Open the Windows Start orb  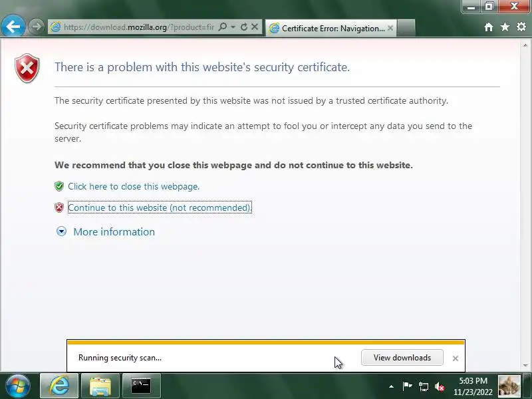(17, 386)
